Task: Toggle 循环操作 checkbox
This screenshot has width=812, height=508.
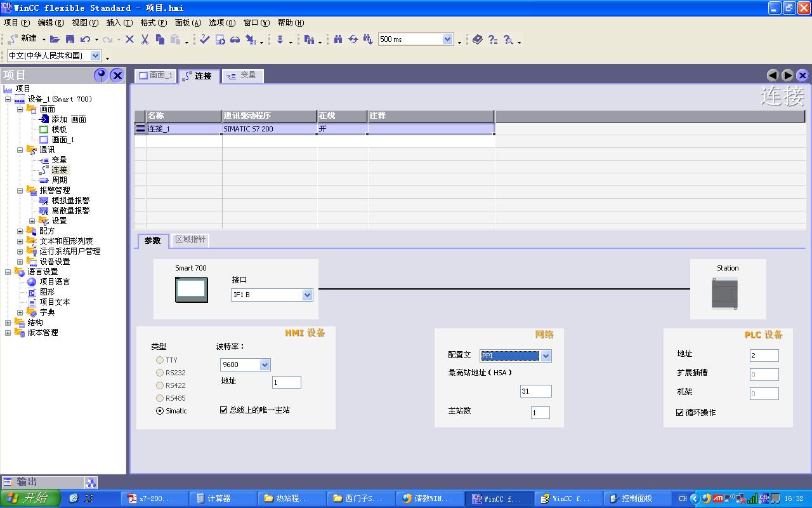Action: (x=680, y=413)
